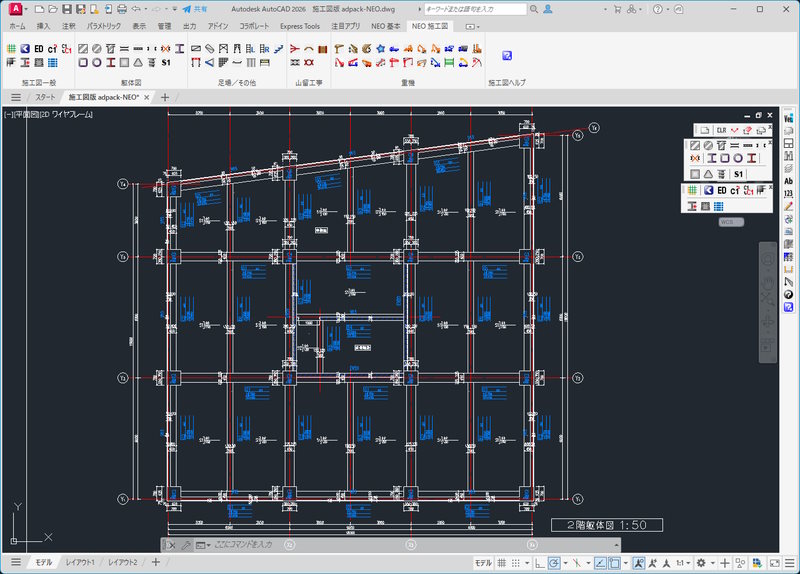This screenshot has height=574, width=800.
Task: Click the 施工図ヘルプ help icon in ribbon
Action: point(507,56)
